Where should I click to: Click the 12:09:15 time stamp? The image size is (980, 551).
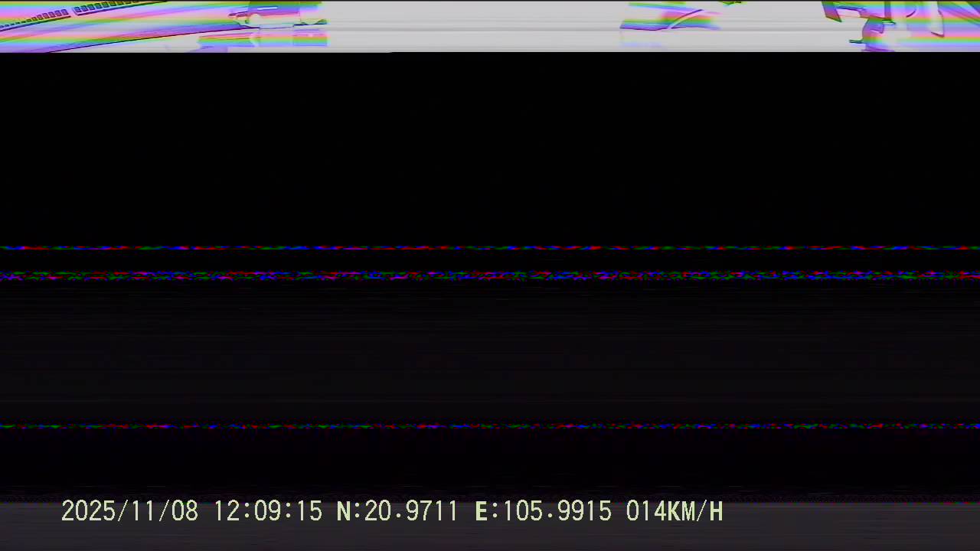coord(267,511)
